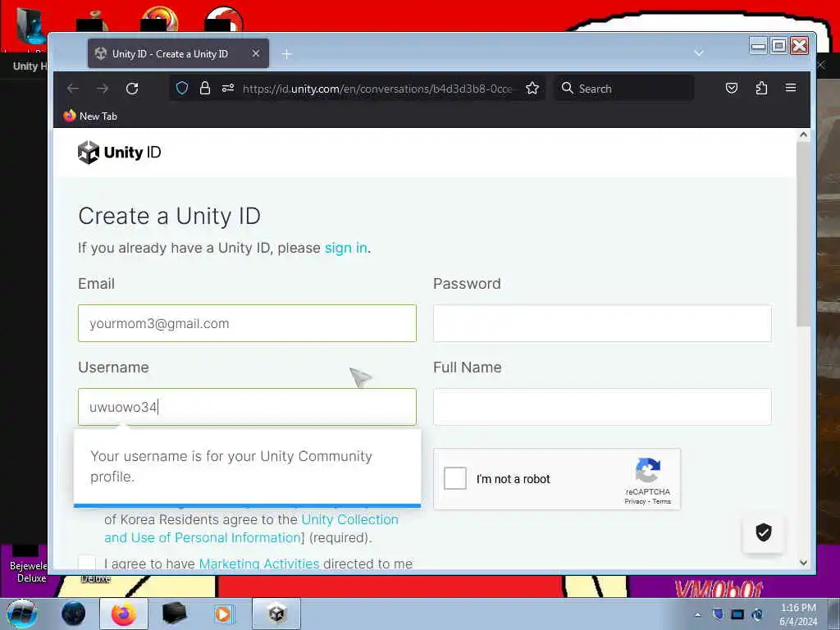Open the Firefox hamburger menu

pos(791,88)
